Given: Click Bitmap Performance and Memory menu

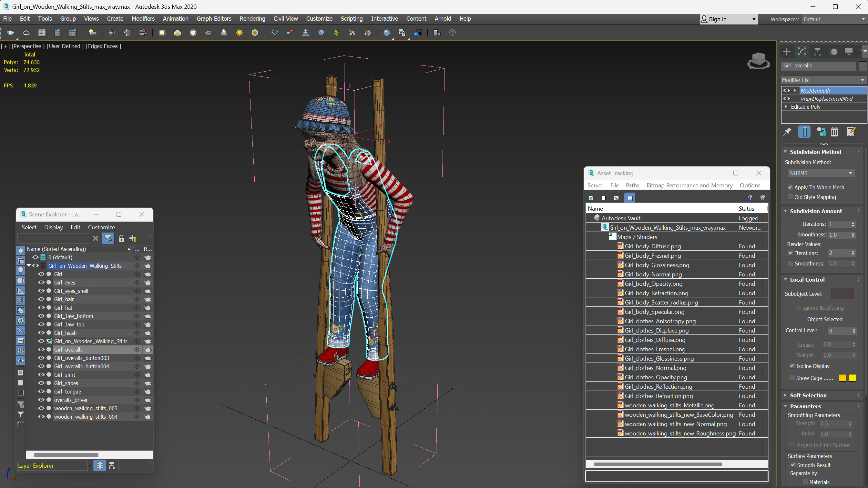Looking at the screenshot, I should pos(689,185).
